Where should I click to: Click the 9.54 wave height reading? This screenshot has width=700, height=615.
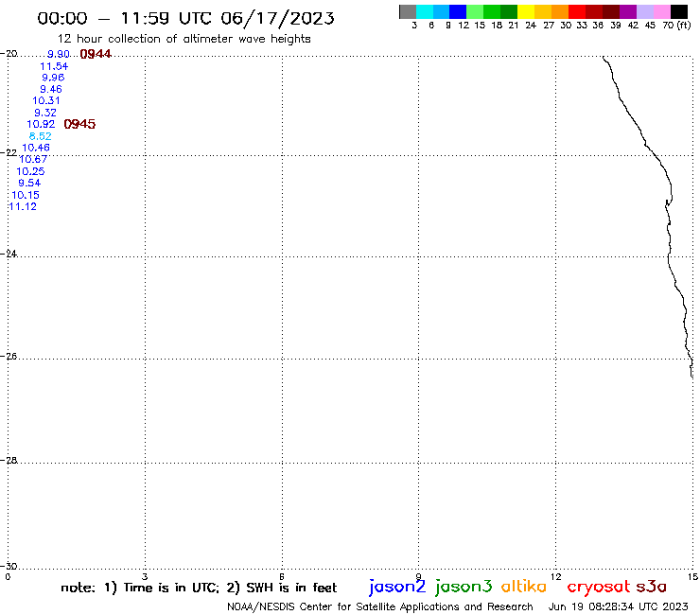29,183
